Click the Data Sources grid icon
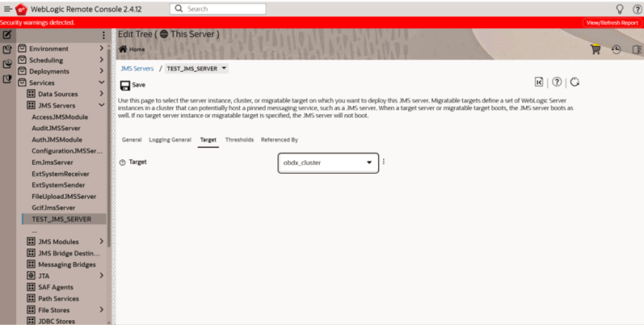 pyautogui.click(x=31, y=94)
